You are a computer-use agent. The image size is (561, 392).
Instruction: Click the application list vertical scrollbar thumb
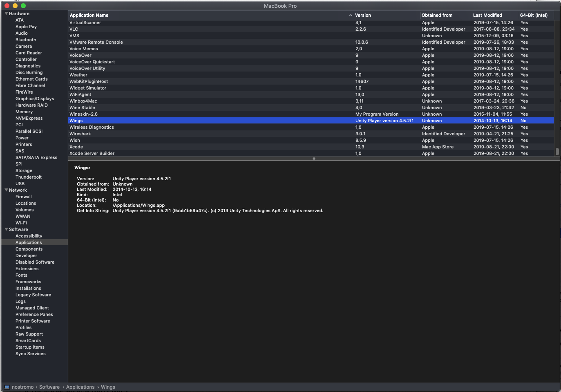coord(557,152)
